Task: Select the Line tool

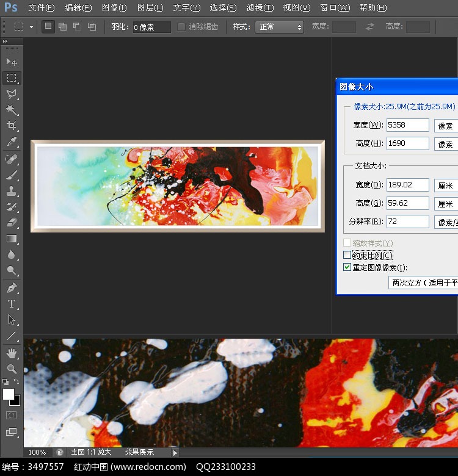Action: point(12,336)
